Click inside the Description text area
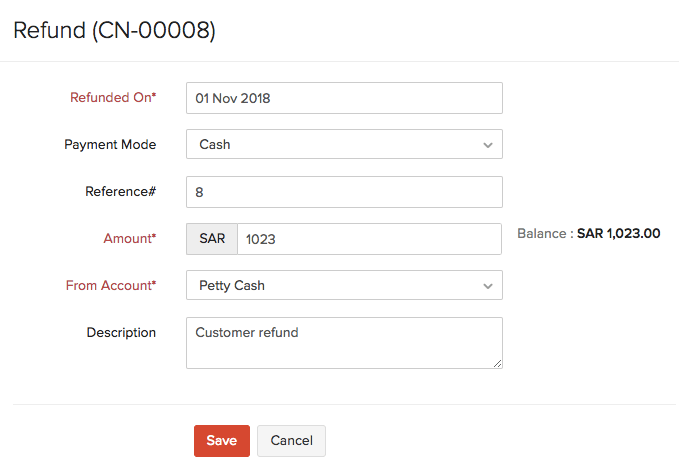Image resolution: width=679 pixels, height=469 pixels. click(344, 342)
